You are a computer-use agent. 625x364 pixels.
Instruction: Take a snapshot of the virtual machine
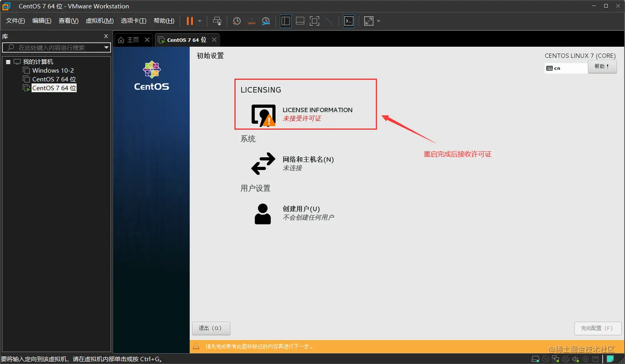[x=236, y=21]
